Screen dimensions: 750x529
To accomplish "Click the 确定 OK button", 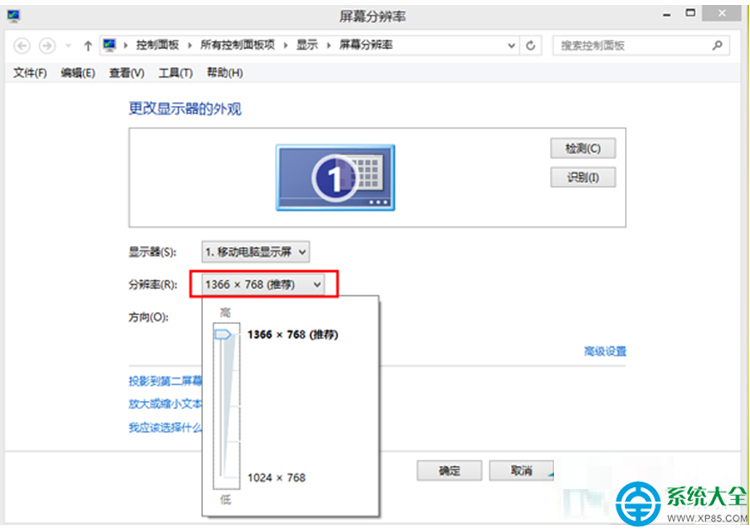I will (x=449, y=471).
